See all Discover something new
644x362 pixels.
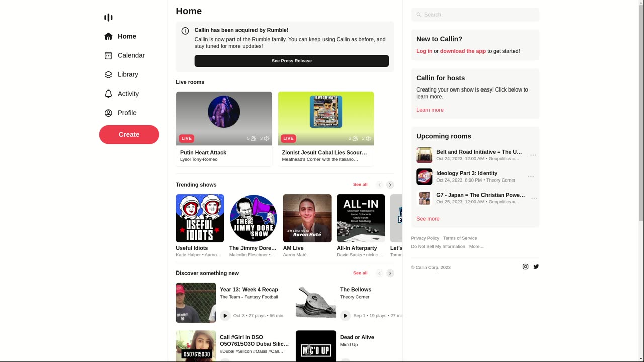[360, 273]
